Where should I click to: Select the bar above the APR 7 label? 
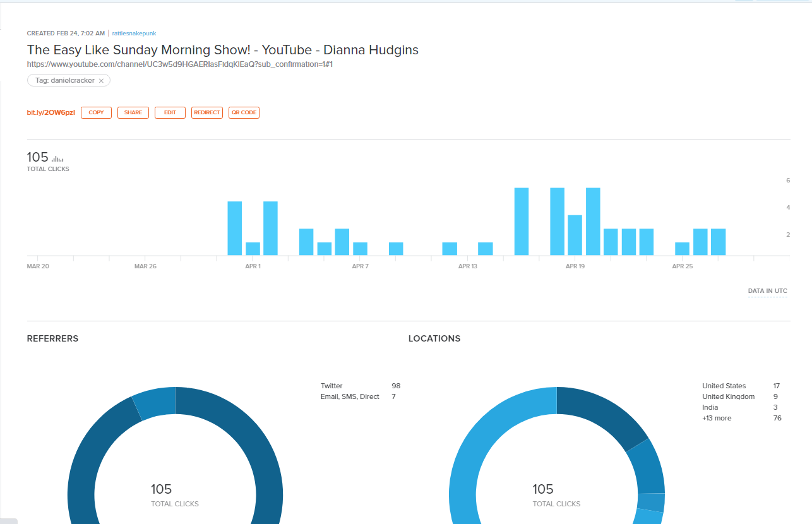coord(360,249)
